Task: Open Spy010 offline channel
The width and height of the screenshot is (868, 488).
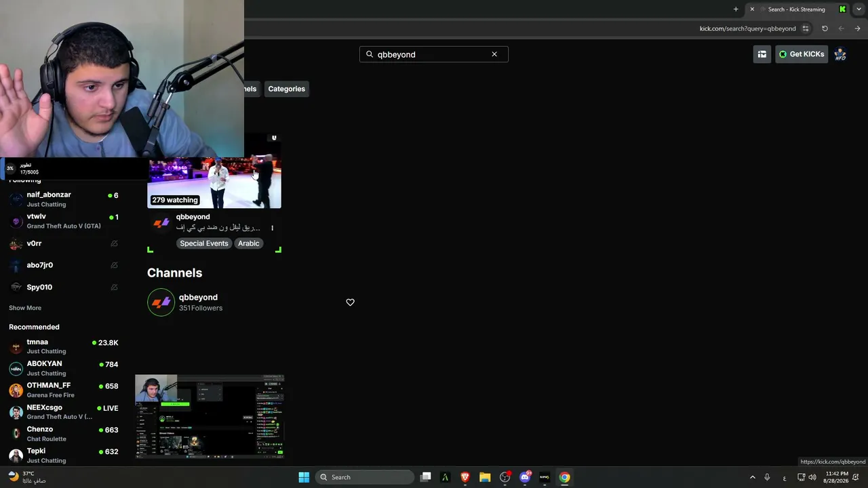Action: click(64, 287)
